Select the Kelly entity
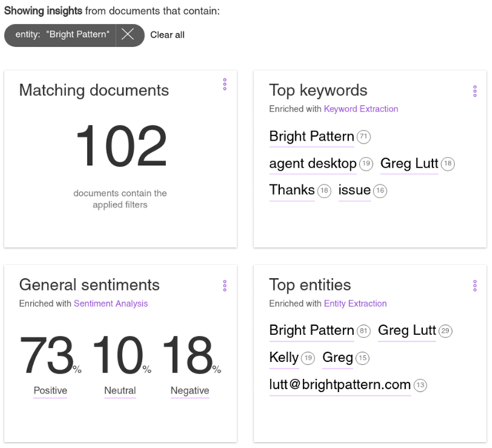 [284, 357]
